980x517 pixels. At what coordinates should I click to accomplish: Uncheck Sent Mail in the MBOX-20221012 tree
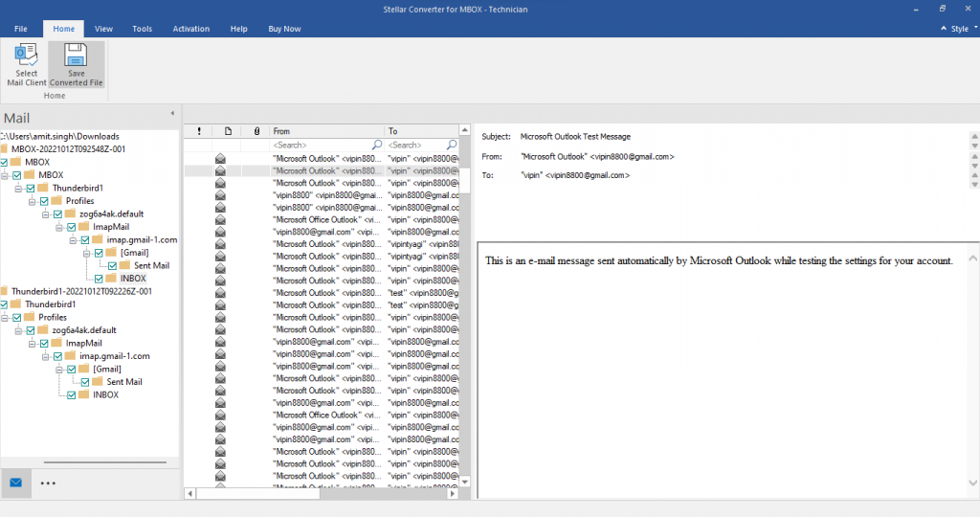point(113,266)
